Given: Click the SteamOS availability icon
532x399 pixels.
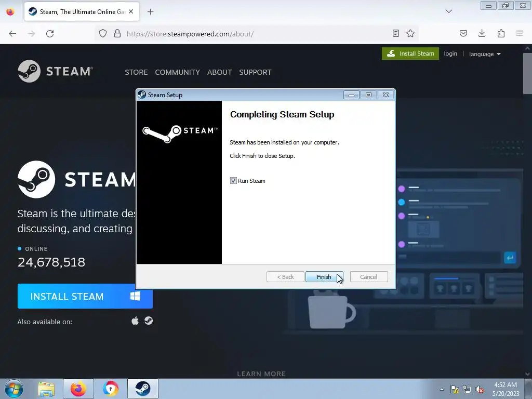Looking at the screenshot, I should pyautogui.click(x=149, y=321).
